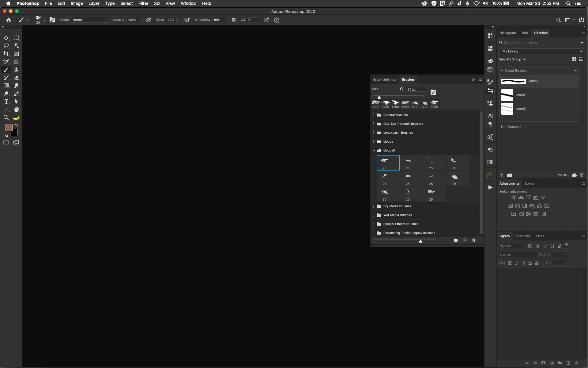Select the edenIII library brush
Image resolution: width=588 pixels, height=368 pixels.
(x=540, y=109)
